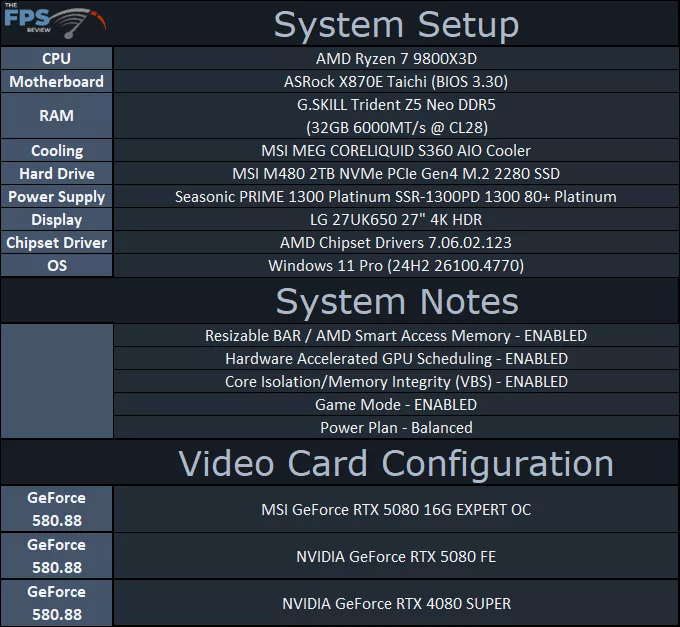Click GeForce 580.88 label beside RTX 5080 FE
680x627 pixels.
(x=56, y=556)
